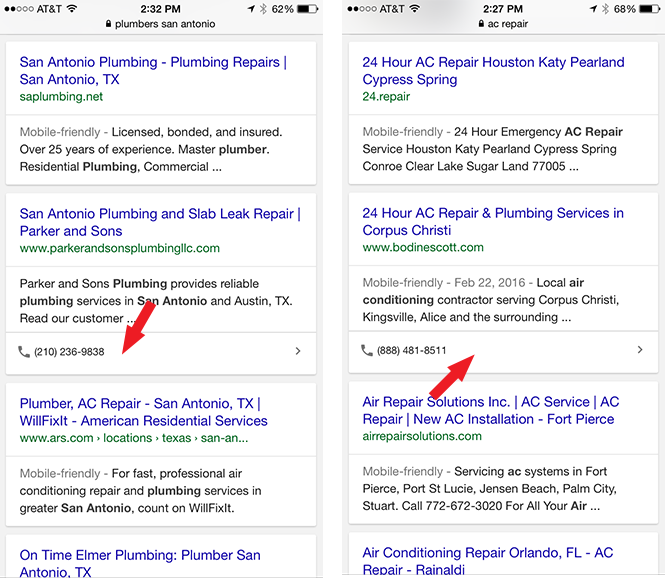Image resolution: width=665 pixels, height=578 pixels.
Task: Click the 'Servicing ac systems in Fort Pierce' snippet
Action: (x=489, y=489)
